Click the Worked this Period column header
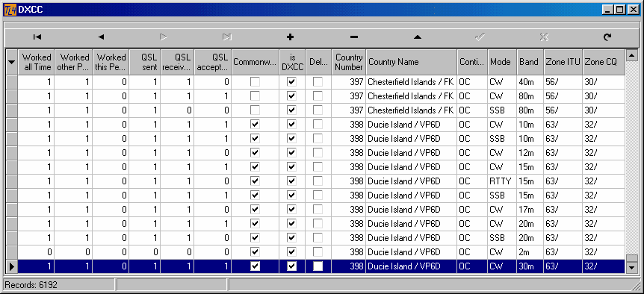 111,62
